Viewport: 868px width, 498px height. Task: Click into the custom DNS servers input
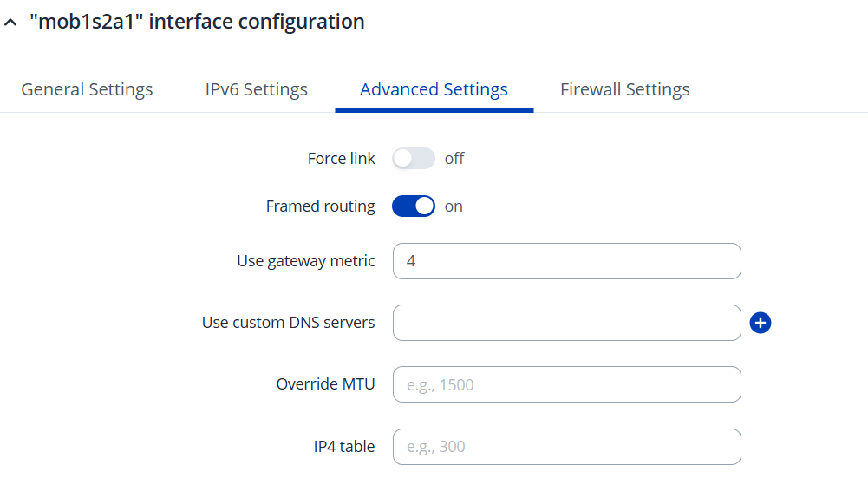566,323
